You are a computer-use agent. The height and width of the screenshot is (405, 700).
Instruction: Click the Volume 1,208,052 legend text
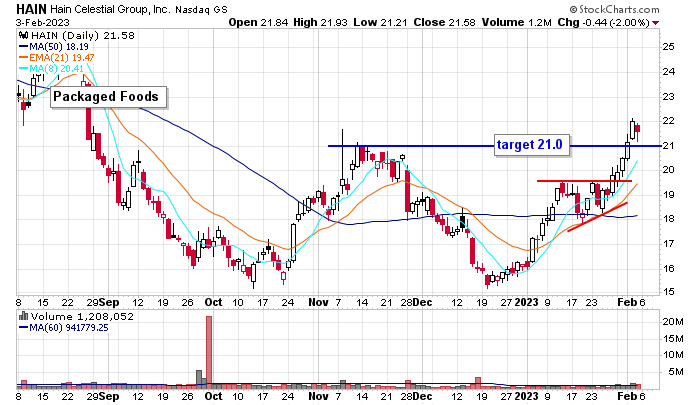pos(83,316)
